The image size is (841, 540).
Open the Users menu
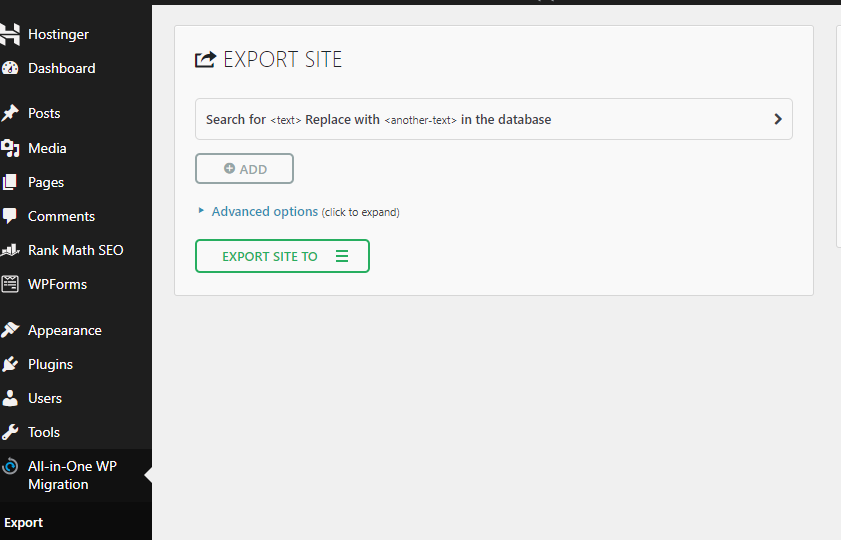tap(45, 398)
